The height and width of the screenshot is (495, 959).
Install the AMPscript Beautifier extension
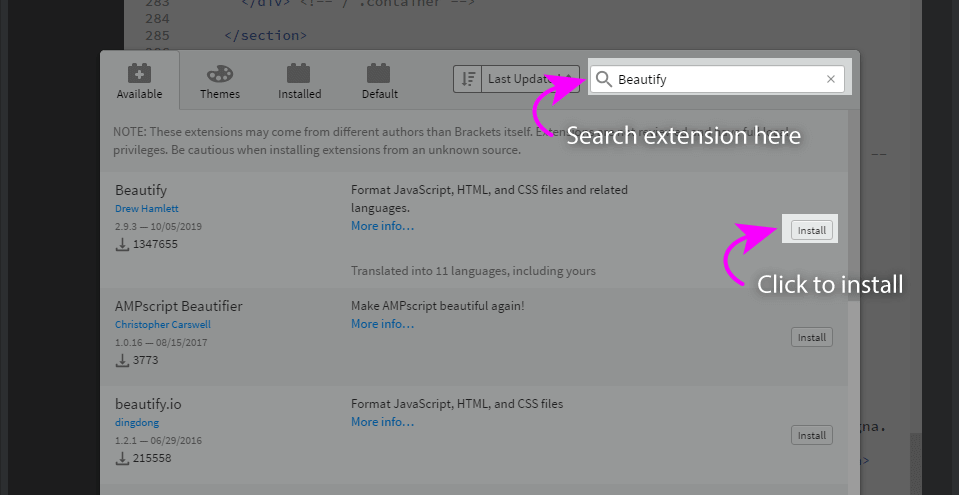[812, 337]
